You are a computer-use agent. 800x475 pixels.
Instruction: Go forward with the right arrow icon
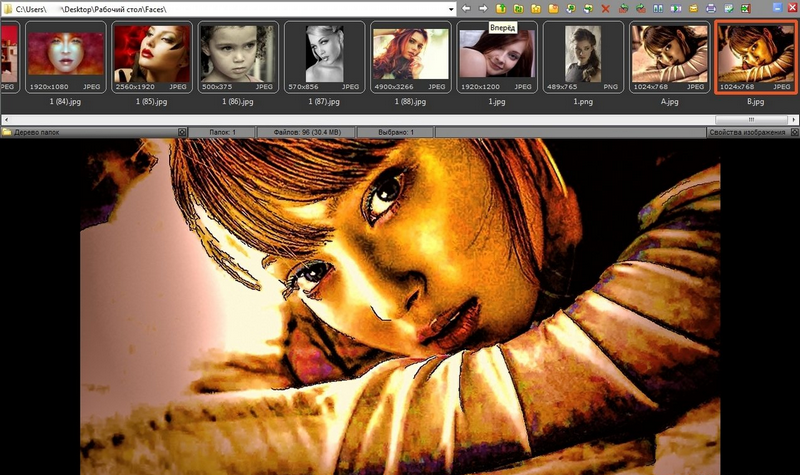point(483,8)
